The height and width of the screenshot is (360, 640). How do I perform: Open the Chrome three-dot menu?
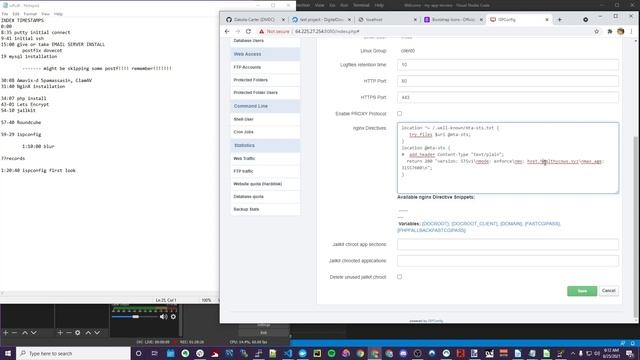coord(631,31)
